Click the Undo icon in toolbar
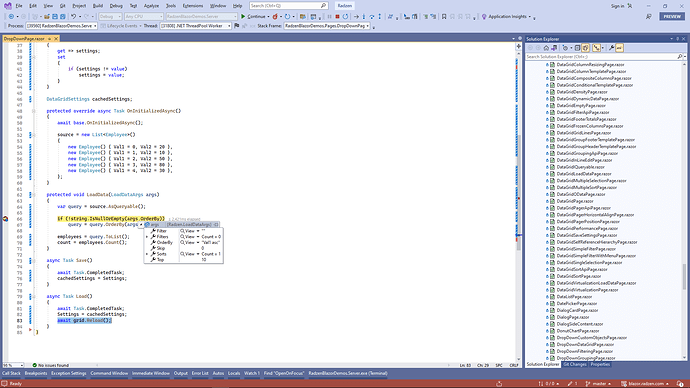Image resolution: width=690 pixels, height=388 pixels. click(73, 17)
